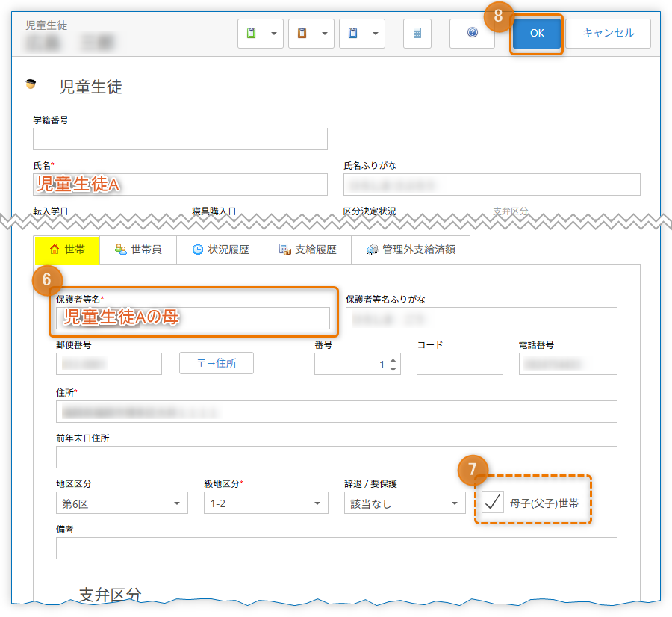Image resolution: width=672 pixels, height=617 pixels.
Task: Click the 〒→住所 lookup button
Action: (217, 363)
